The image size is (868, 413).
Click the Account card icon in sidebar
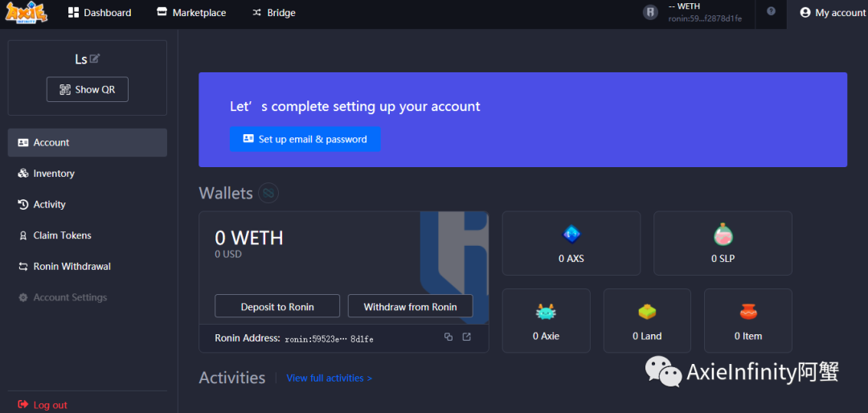(x=23, y=142)
